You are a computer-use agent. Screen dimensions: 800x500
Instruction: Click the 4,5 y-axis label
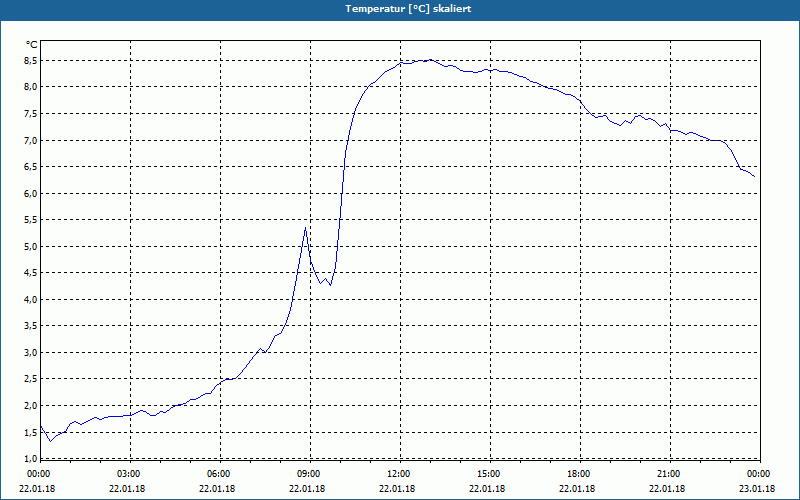point(31,273)
